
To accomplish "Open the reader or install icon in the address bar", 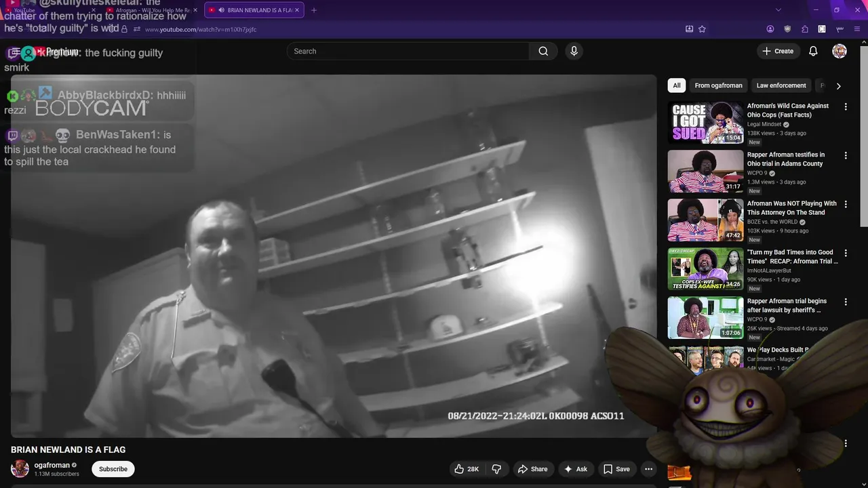I will [x=689, y=29].
